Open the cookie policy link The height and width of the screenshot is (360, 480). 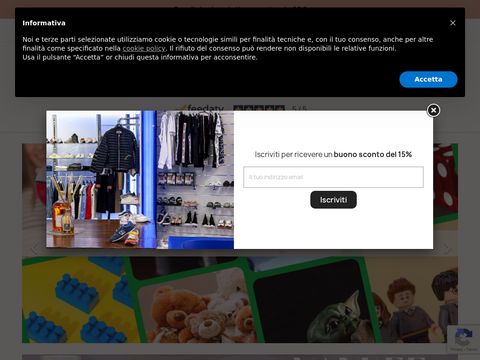pyautogui.click(x=144, y=48)
